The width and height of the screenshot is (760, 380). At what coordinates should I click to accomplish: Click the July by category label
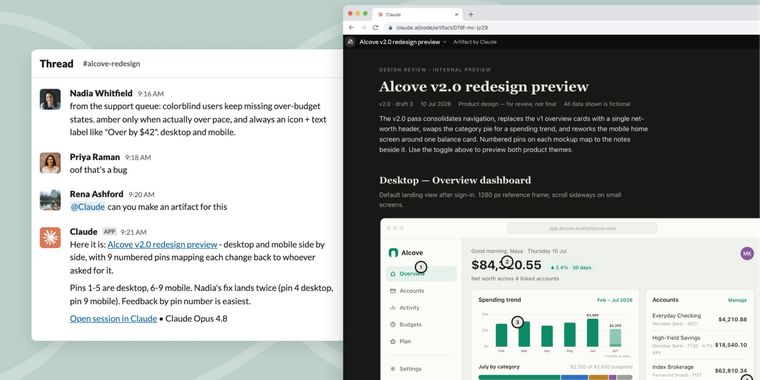(499, 366)
